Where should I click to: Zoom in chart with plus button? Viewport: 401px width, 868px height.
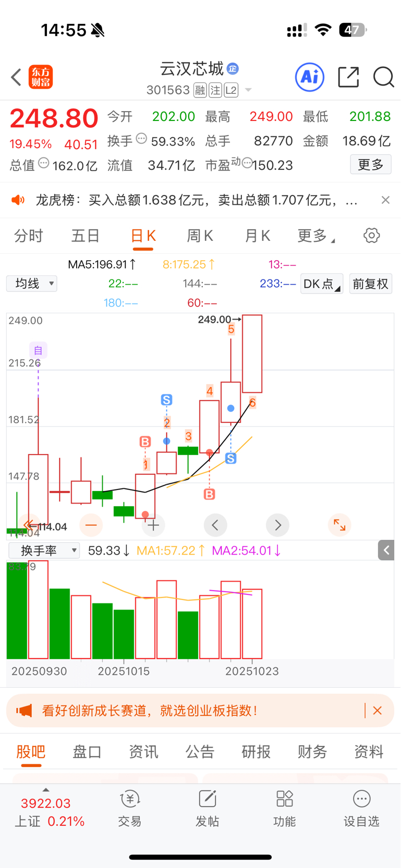coord(153,525)
